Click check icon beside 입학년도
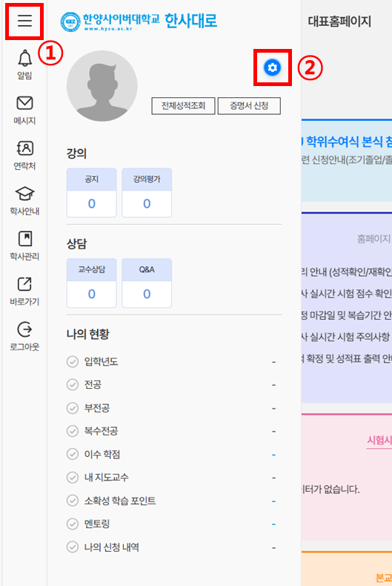392x586 pixels. [73, 362]
